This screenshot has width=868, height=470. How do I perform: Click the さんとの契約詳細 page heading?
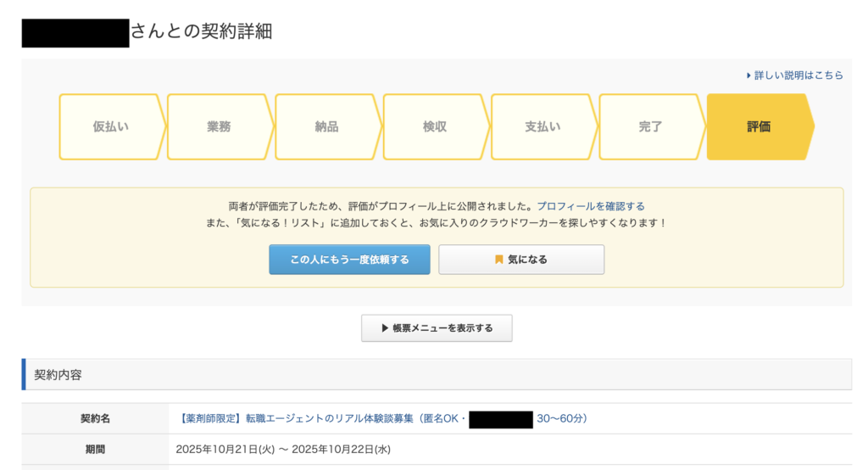[x=201, y=31]
